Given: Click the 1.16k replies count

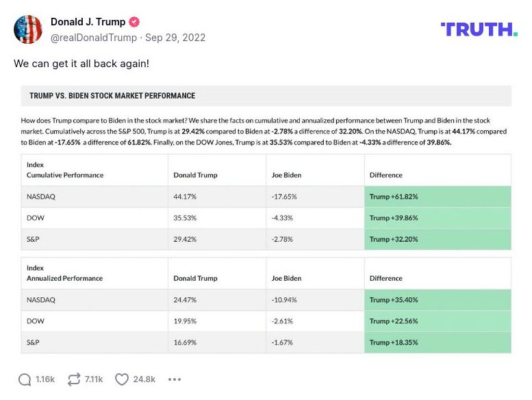Looking at the screenshot, I should [x=45, y=379].
